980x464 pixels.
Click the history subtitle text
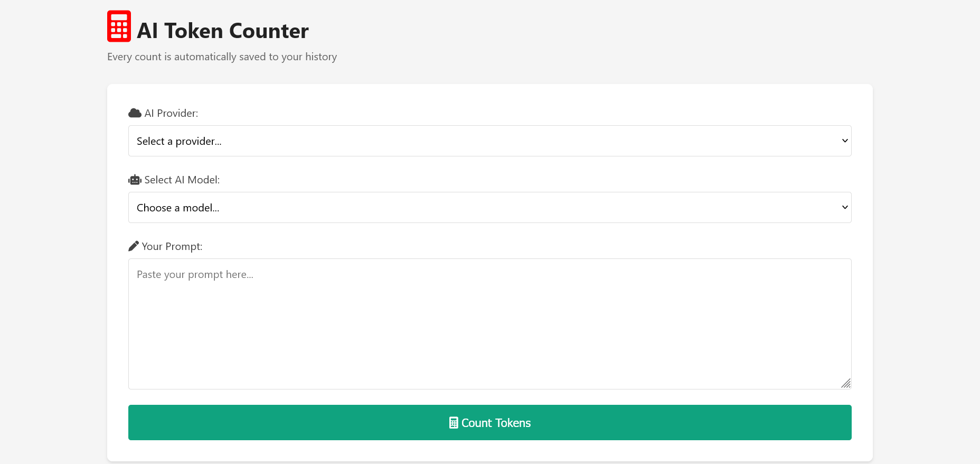(222, 57)
